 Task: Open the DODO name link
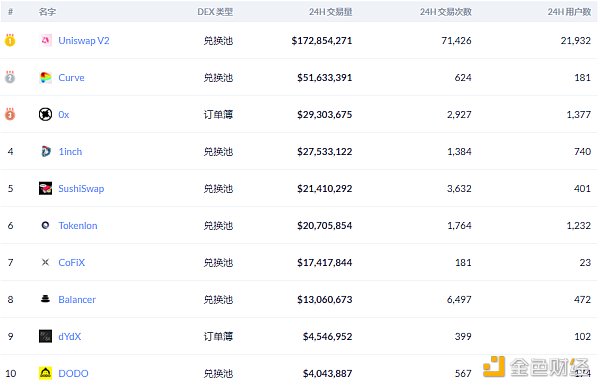[73, 373]
